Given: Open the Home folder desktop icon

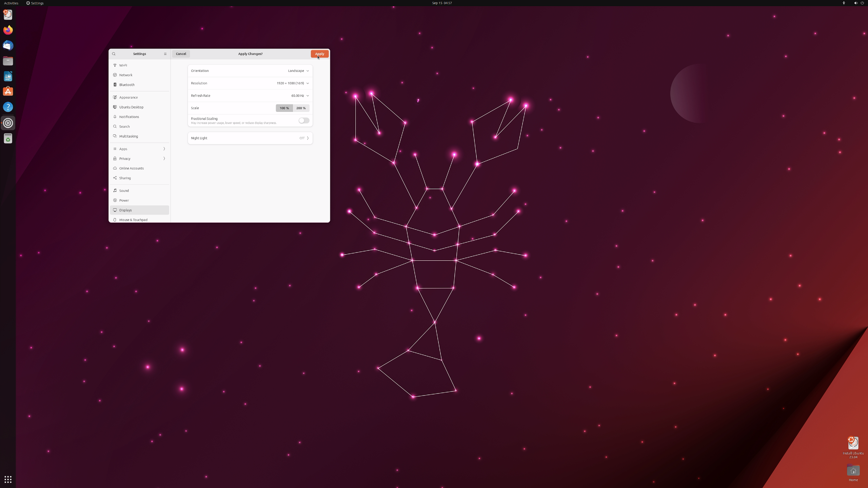Looking at the screenshot, I should pyautogui.click(x=853, y=473).
